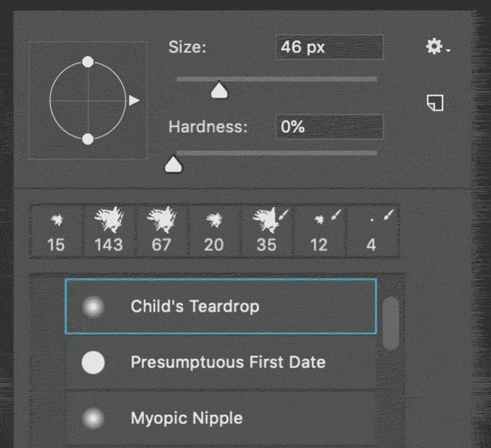
Task: Select the recent brush sized 4
Action: click(x=372, y=231)
